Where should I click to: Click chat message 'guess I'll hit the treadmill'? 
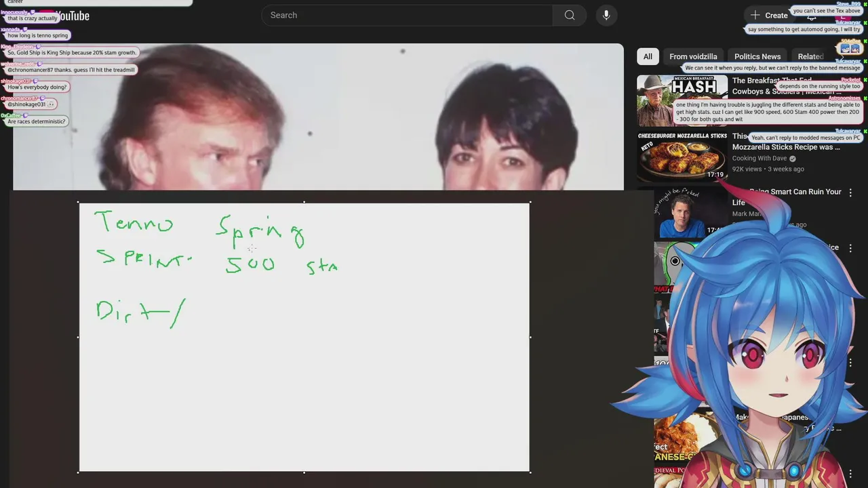click(x=71, y=70)
